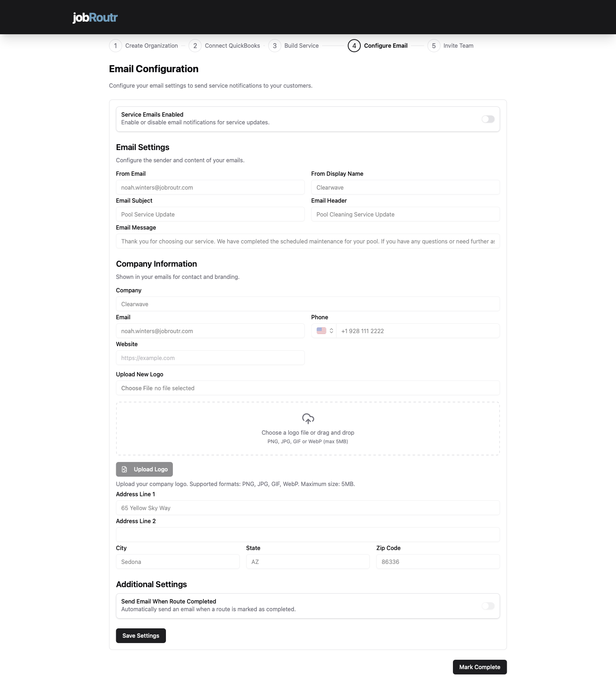Go to the Invite Team step
Image resolution: width=616 pixels, height=694 pixels.
point(458,46)
